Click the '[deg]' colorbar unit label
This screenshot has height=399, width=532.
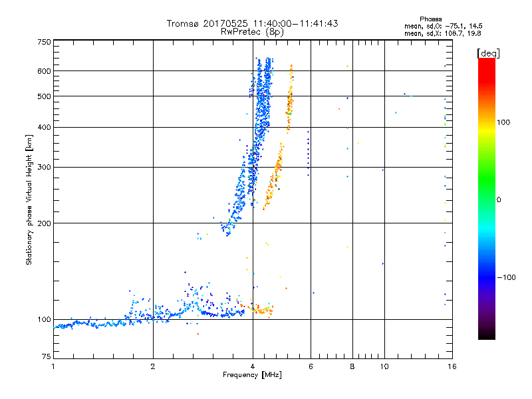pyautogui.click(x=488, y=53)
